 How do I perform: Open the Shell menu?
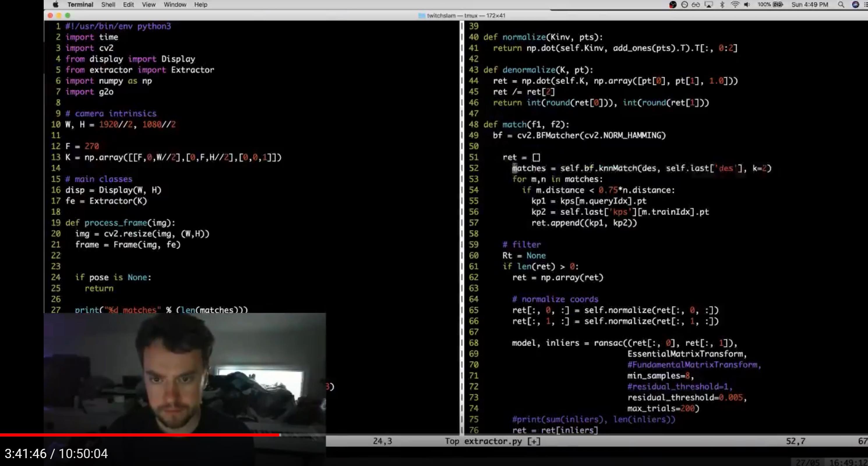[x=108, y=4]
